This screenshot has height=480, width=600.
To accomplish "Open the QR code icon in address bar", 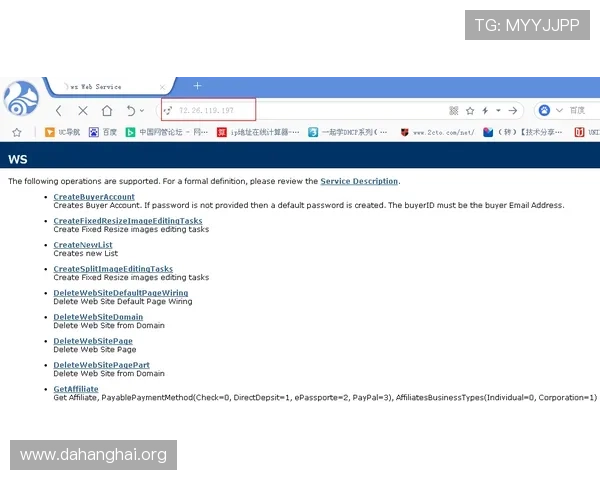I will (452, 110).
